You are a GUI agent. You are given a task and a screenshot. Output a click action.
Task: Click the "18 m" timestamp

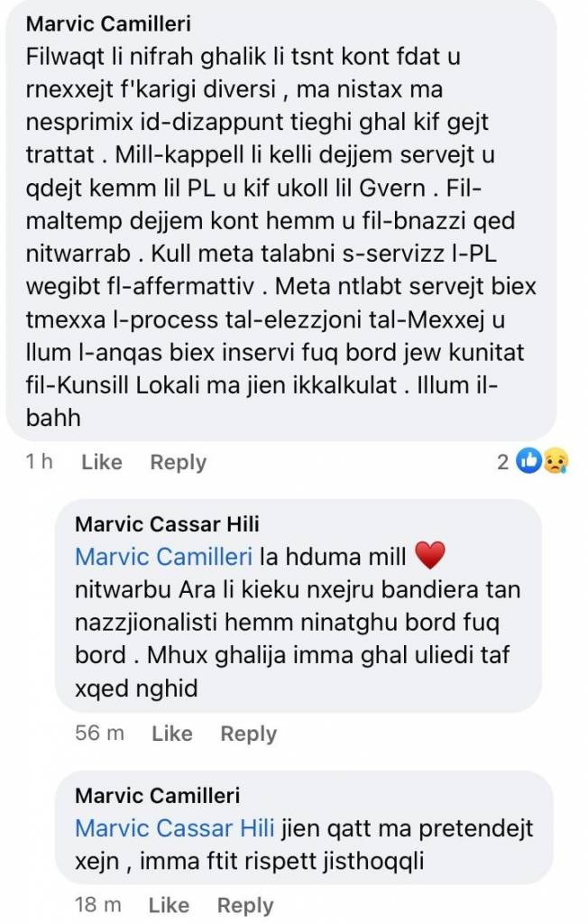click(x=97, y=904)
